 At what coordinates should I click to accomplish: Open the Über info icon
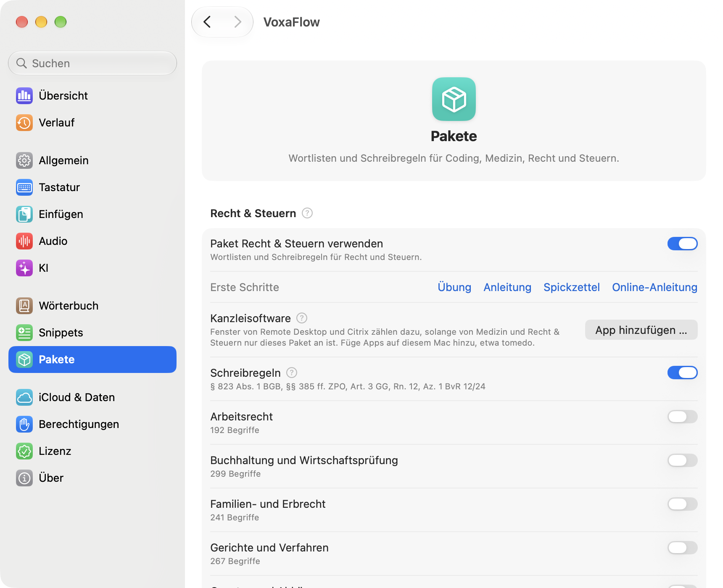[24, 478]
